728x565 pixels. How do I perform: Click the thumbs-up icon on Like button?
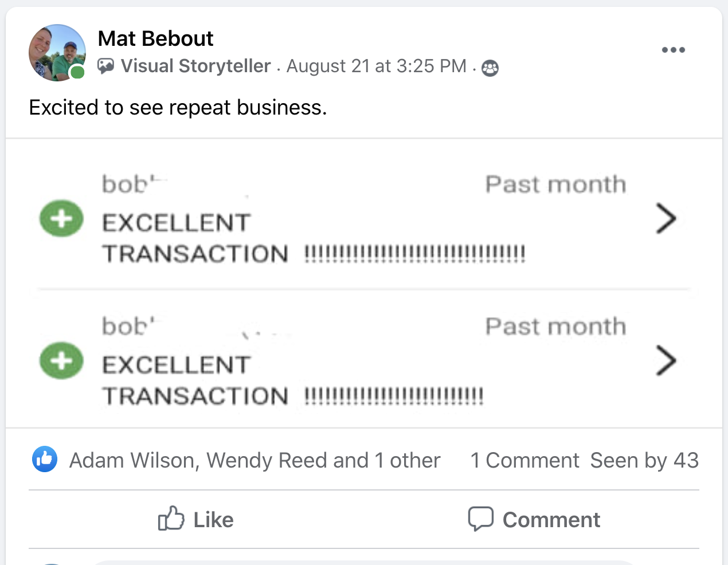[171, 519]
